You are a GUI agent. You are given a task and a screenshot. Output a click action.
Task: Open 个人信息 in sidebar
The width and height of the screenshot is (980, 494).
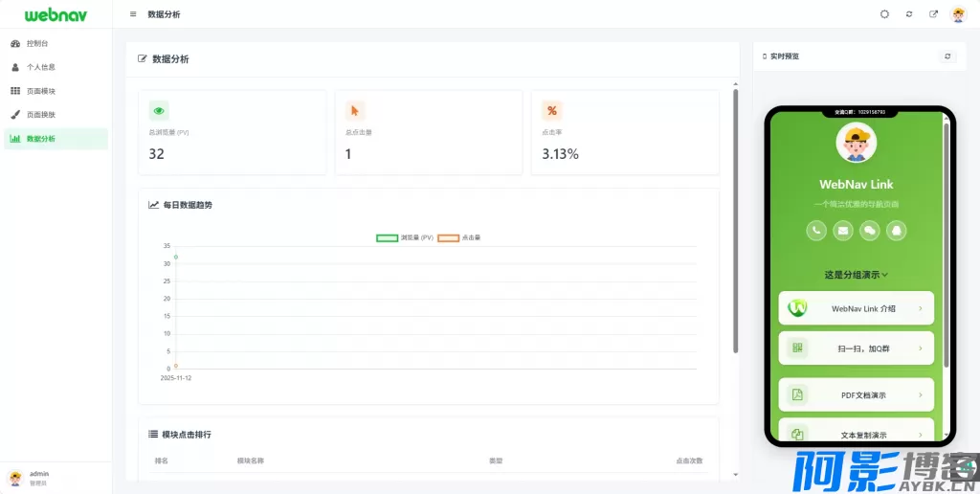click(x=40, y=68)
